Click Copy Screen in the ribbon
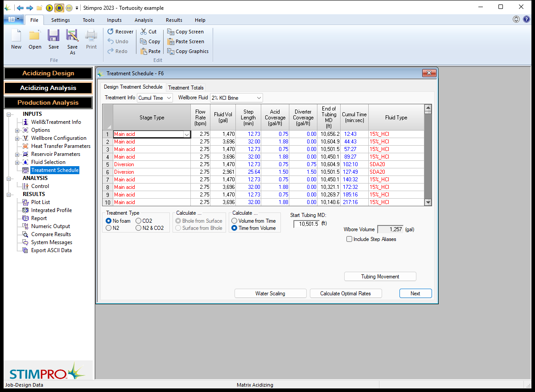 [185, 32]
